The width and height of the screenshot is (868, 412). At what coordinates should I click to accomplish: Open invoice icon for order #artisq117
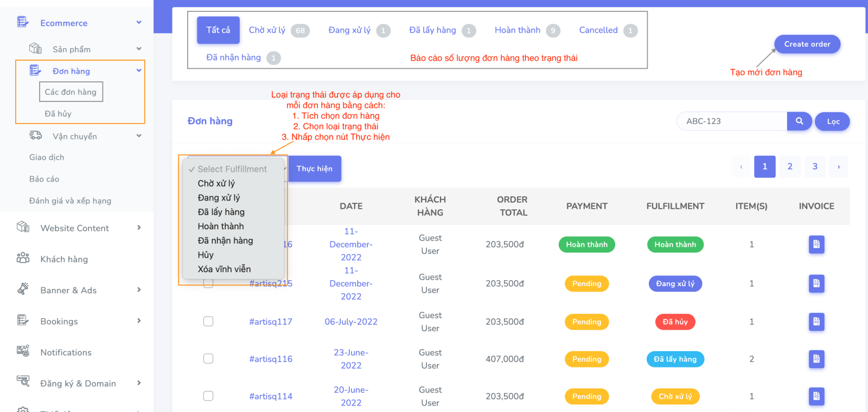click(x=816, y=321)
